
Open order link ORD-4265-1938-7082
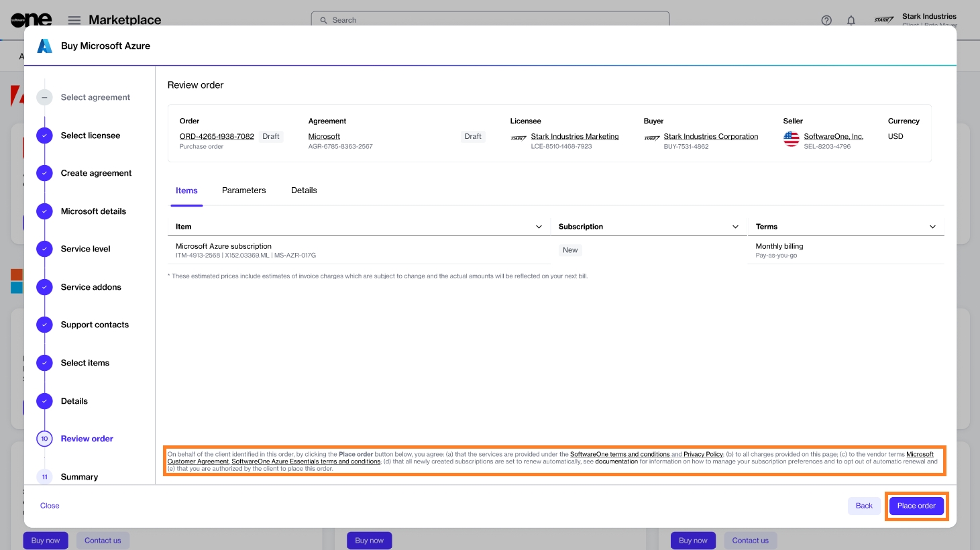click(x=217, y=136)
